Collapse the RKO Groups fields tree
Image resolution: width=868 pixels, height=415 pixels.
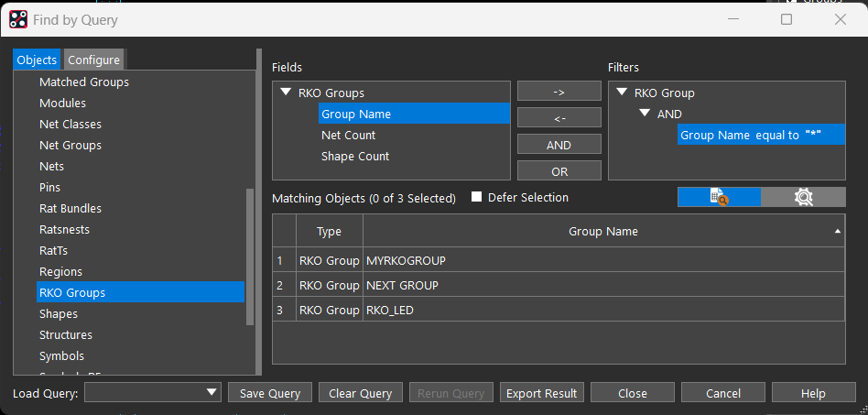286,93
